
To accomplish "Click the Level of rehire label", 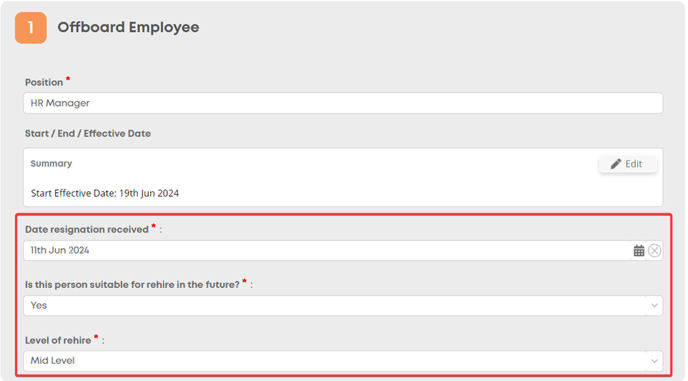I will (58, 340).
